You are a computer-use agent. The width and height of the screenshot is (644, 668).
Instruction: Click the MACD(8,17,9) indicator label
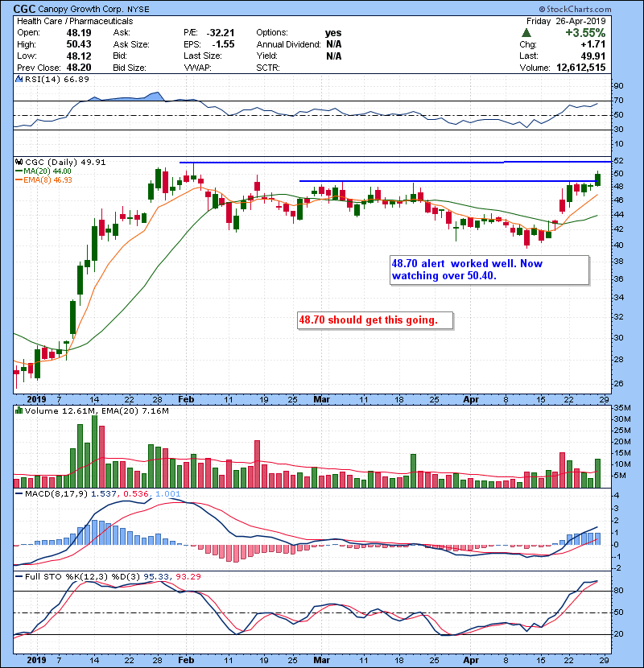56,494
